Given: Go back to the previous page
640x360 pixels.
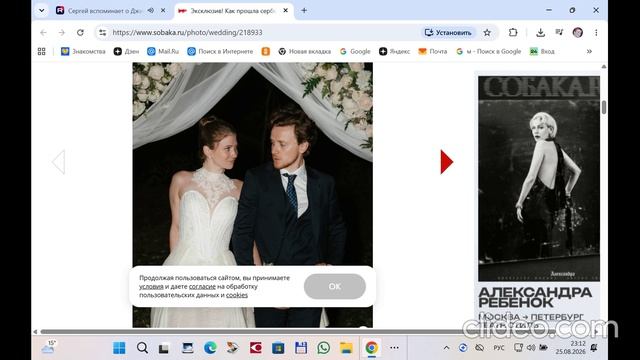Looking at the screenshot, I should point(43,32).
